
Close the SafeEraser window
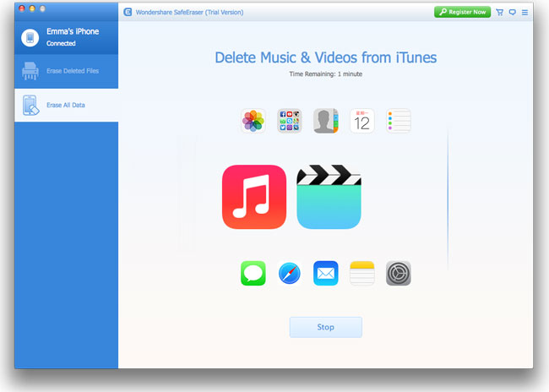(x=22, y=8)
